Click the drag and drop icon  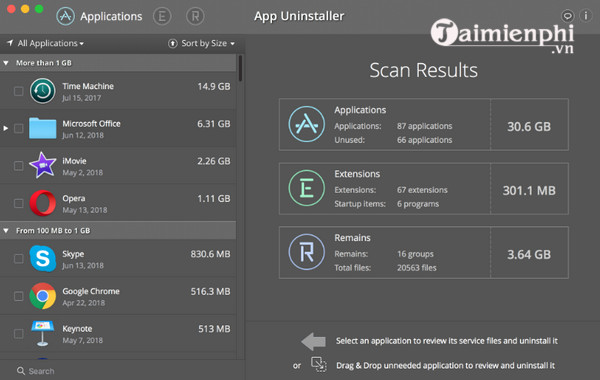coord(319,364)
